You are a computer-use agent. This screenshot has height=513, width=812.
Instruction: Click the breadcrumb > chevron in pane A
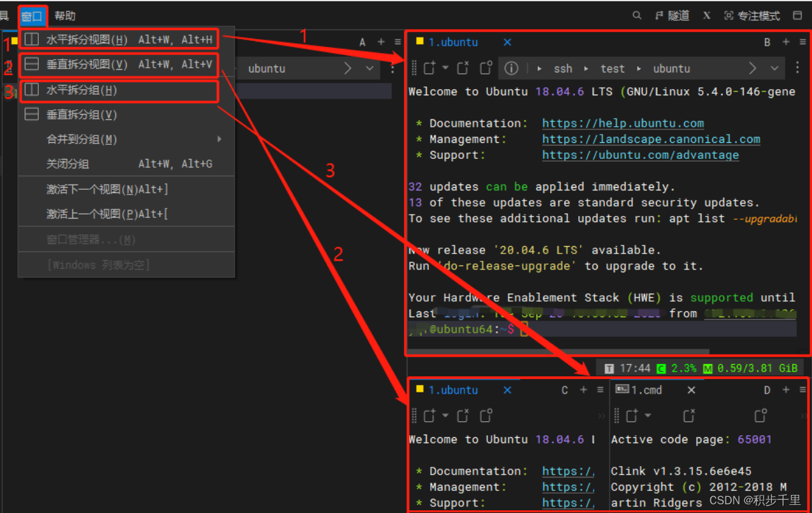tap(348, 68)
